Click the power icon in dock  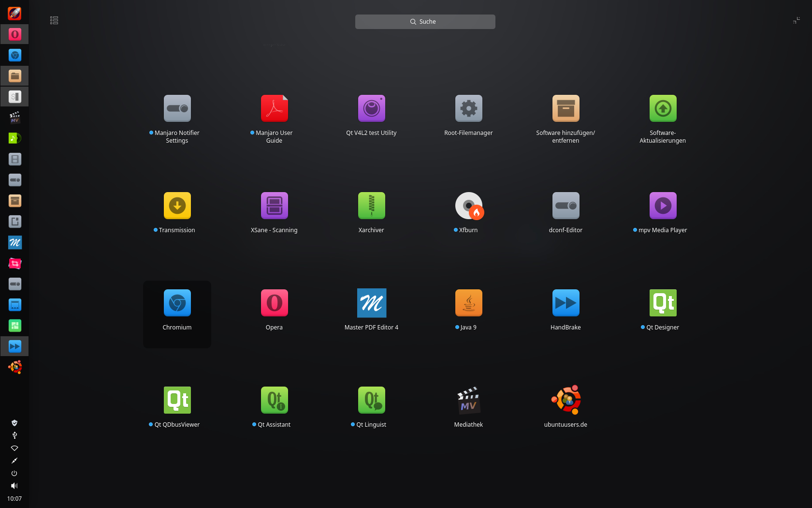pos(14,473)
